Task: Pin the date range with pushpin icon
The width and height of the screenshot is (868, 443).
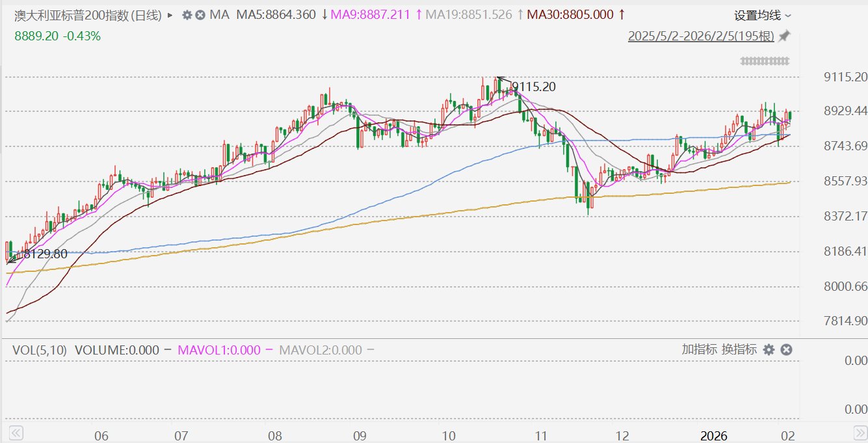Action: pos(785,36)
